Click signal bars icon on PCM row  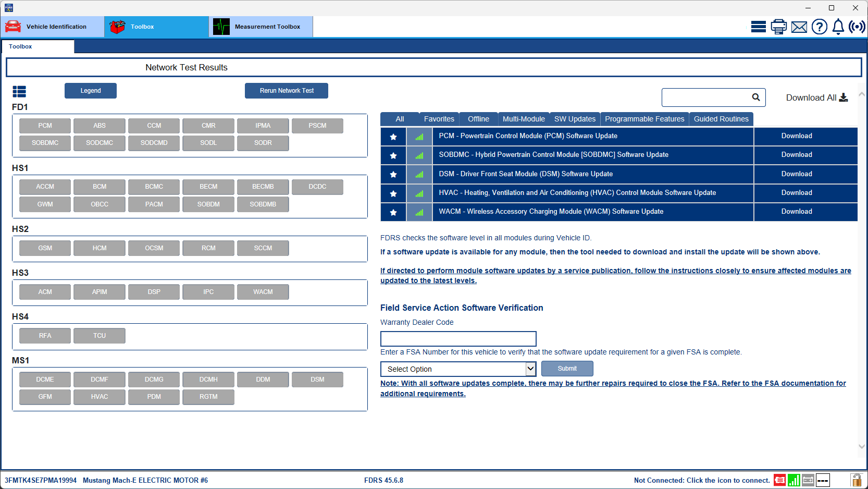pyautogui.click(x=419, y=137)
